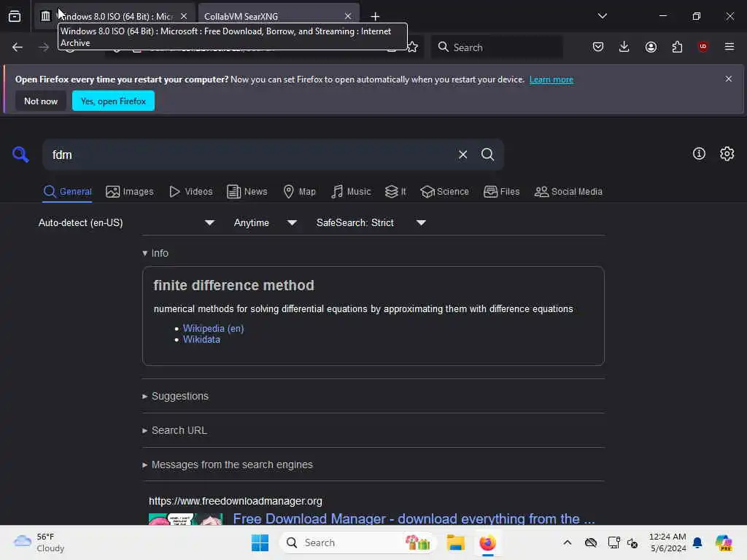Close the Windows 8.0 ISO tab

tap(184, 16)
